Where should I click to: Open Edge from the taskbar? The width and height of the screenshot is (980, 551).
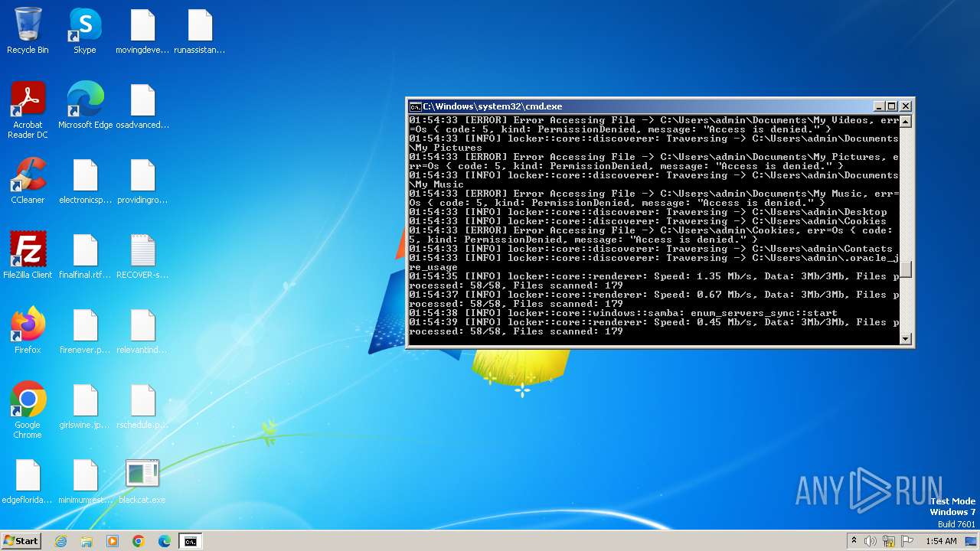click(x=165, y=541)
